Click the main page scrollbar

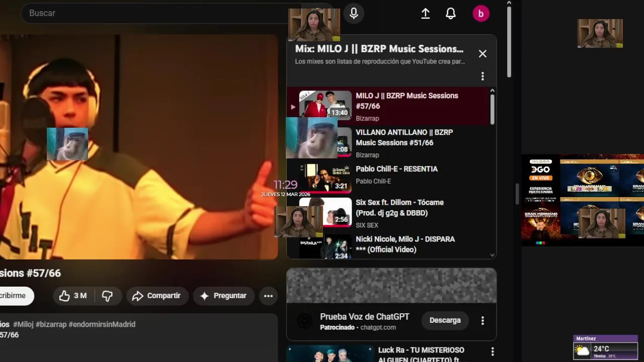pyautogui.click(x=509, y=43)
